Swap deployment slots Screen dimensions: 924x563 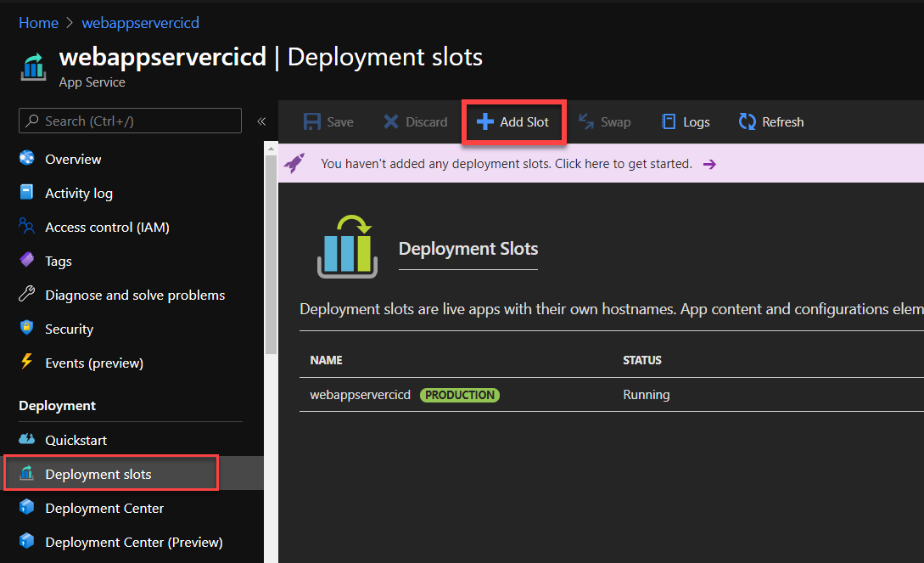coord(605,121)
